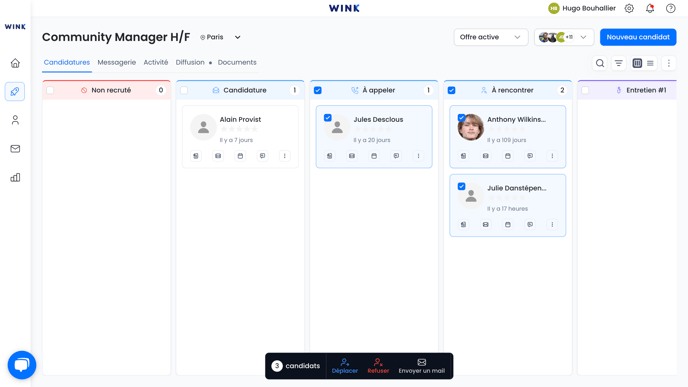Open Alain Provist candidate name

coord(240,119)
